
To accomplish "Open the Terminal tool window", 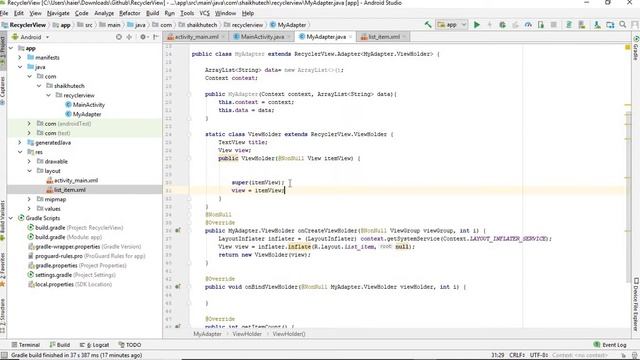I will (x=26, y=345).
